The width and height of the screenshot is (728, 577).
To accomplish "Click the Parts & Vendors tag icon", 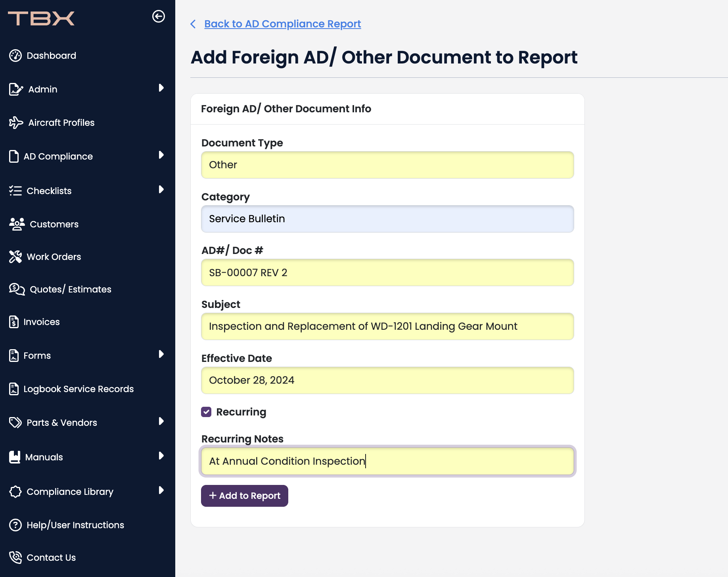I will click(x=15, y=423).
